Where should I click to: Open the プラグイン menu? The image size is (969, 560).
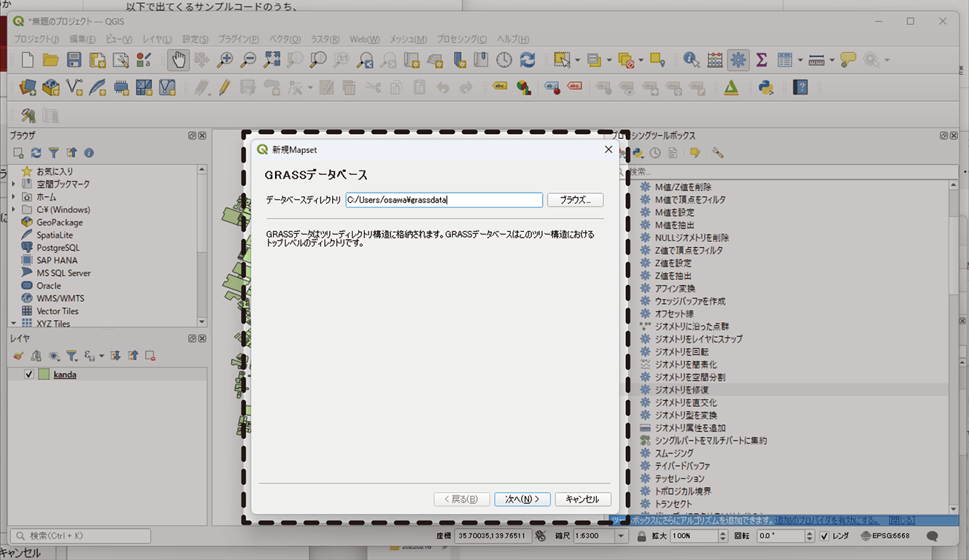[239, 39]
